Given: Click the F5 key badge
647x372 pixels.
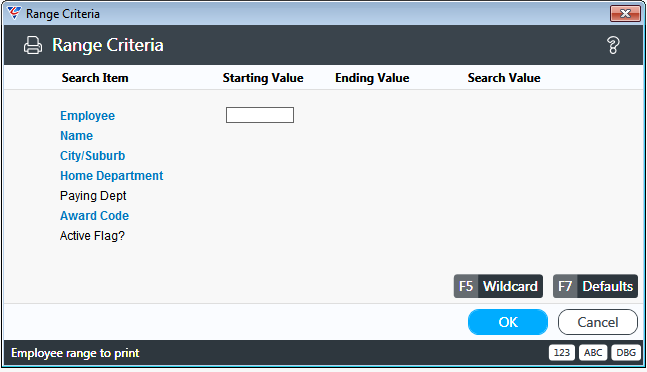Looking at the screenshot, I should [466, 286].
